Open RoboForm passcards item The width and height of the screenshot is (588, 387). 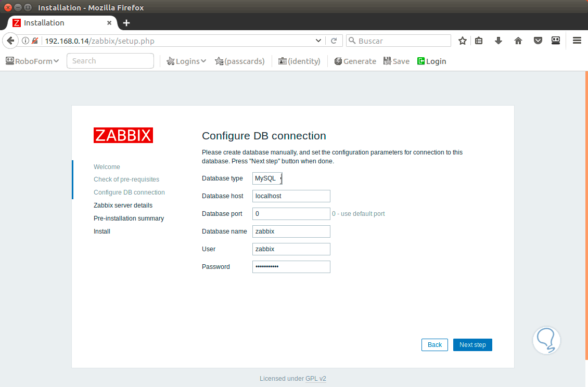coord(240,61)
